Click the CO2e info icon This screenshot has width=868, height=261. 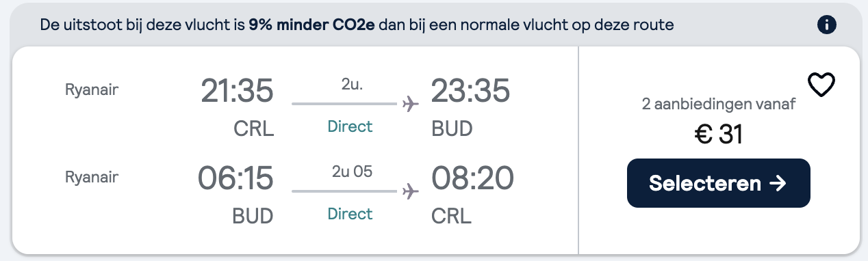pyautogui.click(x=828, y=25)
